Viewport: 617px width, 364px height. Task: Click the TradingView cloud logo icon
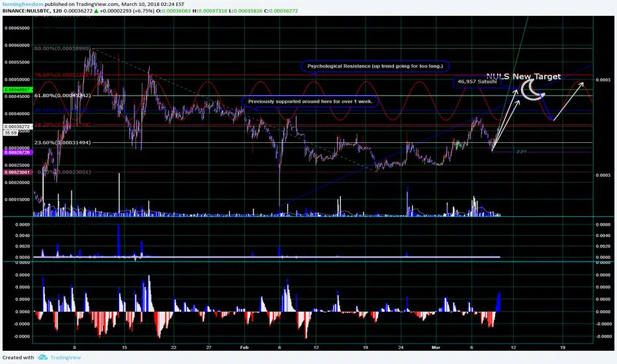point(42,357)
